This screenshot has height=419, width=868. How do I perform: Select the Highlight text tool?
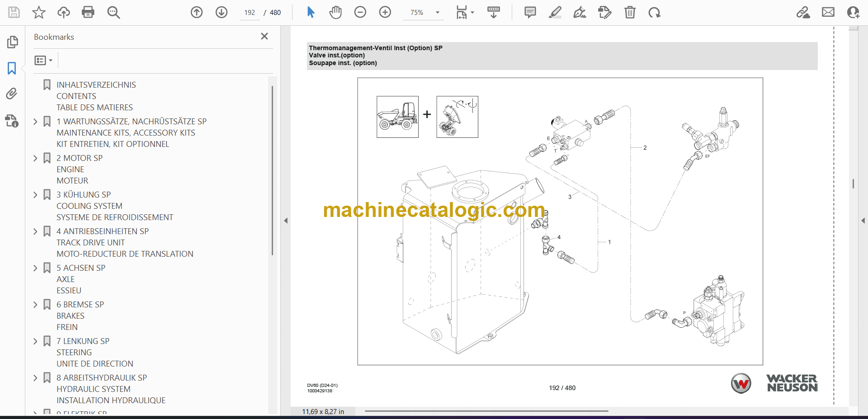[x=555, y=12]
